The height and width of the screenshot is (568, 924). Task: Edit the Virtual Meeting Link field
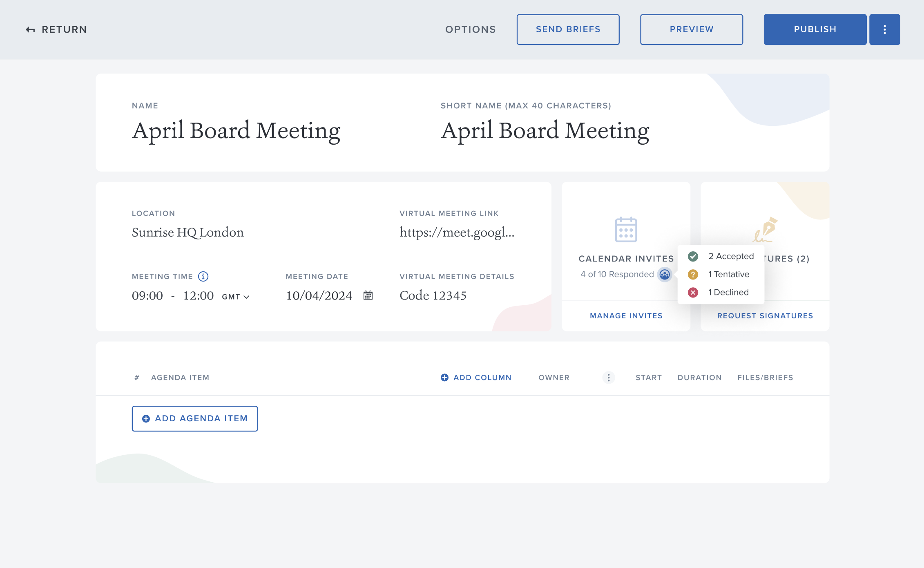(457, 232)
